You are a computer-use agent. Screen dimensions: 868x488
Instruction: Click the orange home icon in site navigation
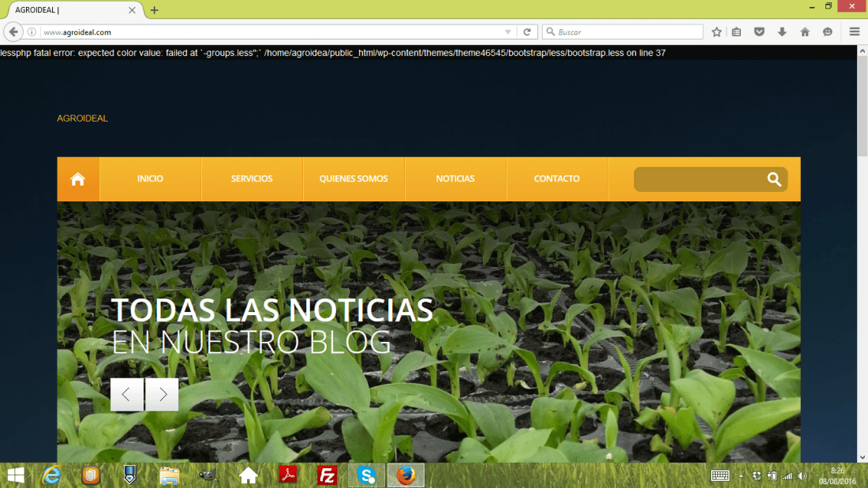tap(78, 179)
